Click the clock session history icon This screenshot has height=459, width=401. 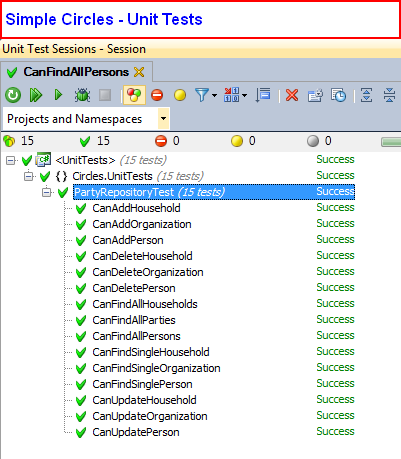click(338, 95)
